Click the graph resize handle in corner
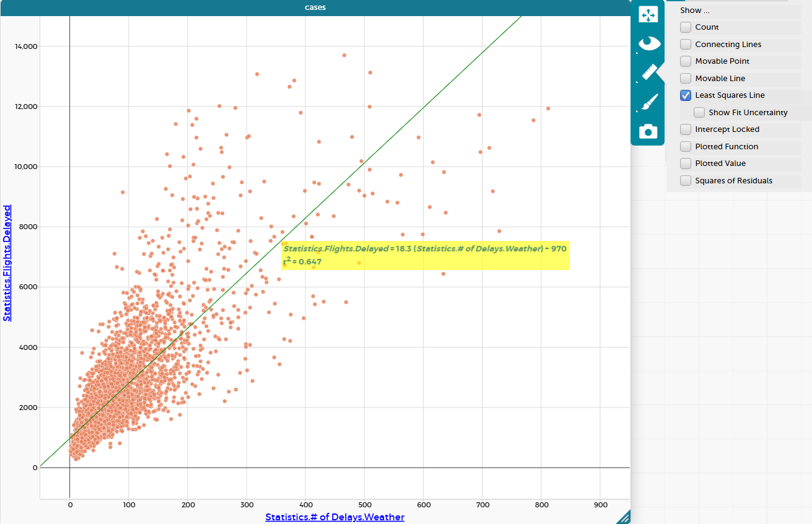812x524 pixels. click(624, 517)
